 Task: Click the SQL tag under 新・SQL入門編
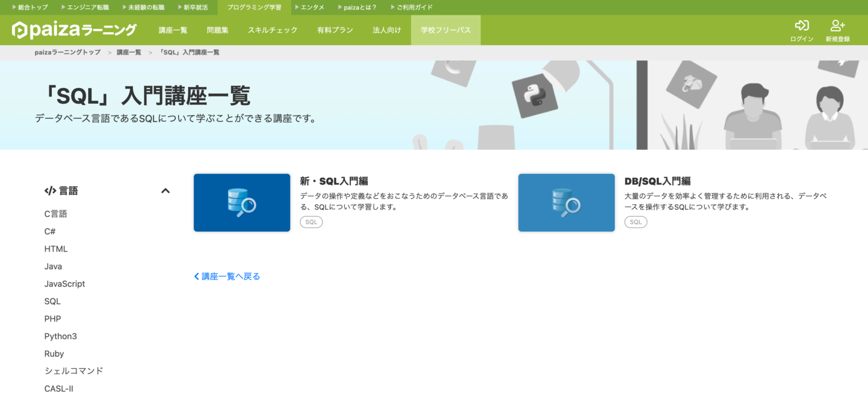311,222
